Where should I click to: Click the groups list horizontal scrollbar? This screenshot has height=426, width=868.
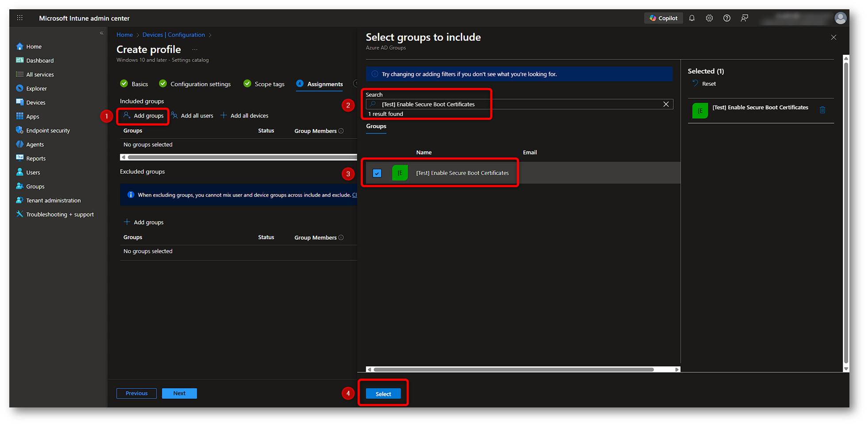click(513, 369)
